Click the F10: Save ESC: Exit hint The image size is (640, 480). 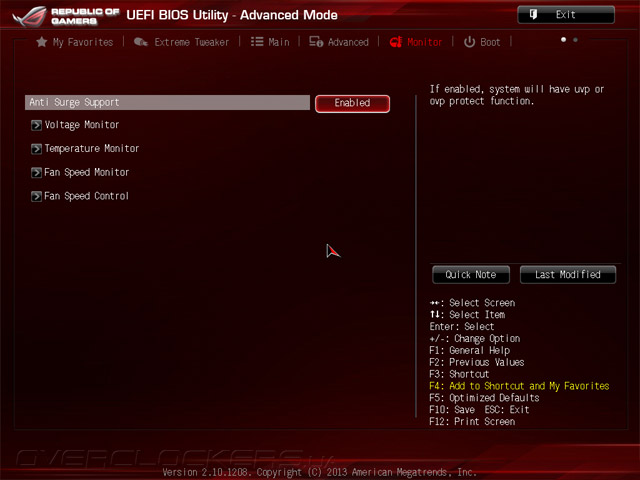tap(479, 410)
